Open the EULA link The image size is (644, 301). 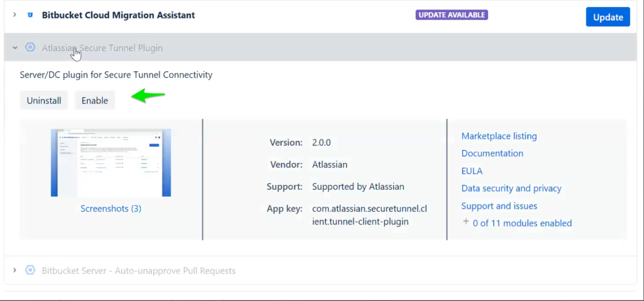472,171
